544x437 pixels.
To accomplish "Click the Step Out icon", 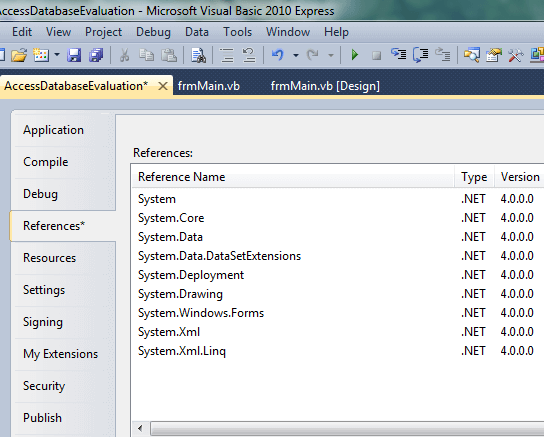I will 443,54.
